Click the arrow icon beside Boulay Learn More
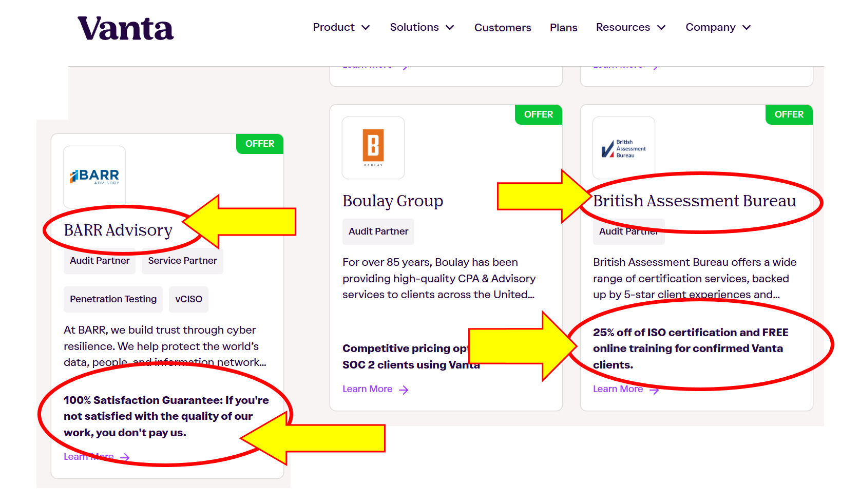Viewport: 860px width, 504px height. 404,390
